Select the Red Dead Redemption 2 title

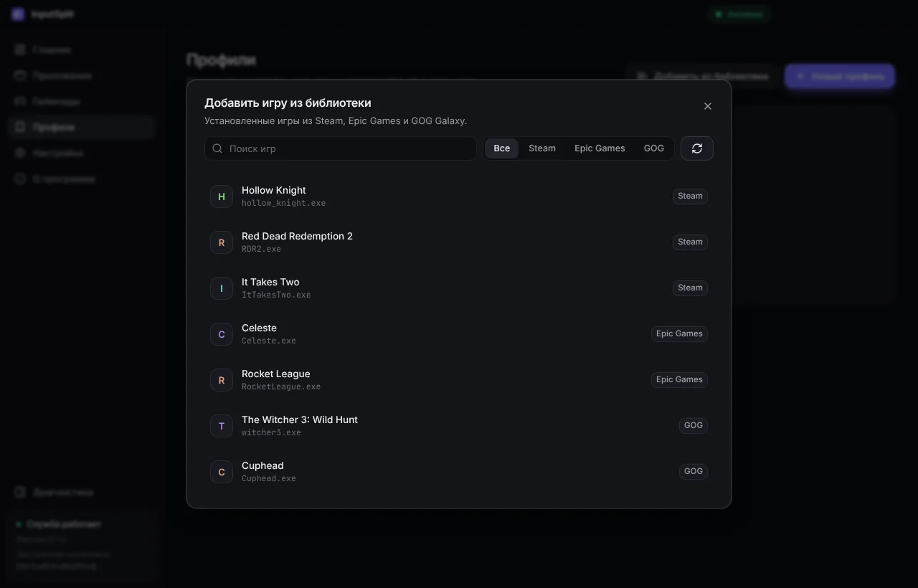[x=297, y=236]
